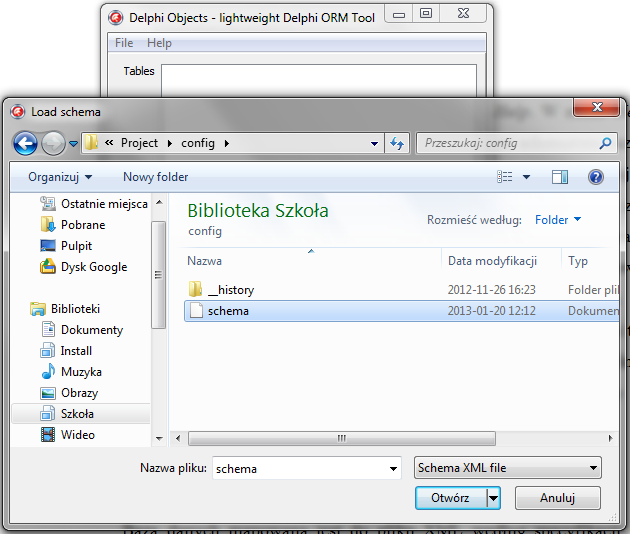Screen dimensions: 630x534
Task: Click navigation pane scroll up arrow
Action: (x=159, y=202)
